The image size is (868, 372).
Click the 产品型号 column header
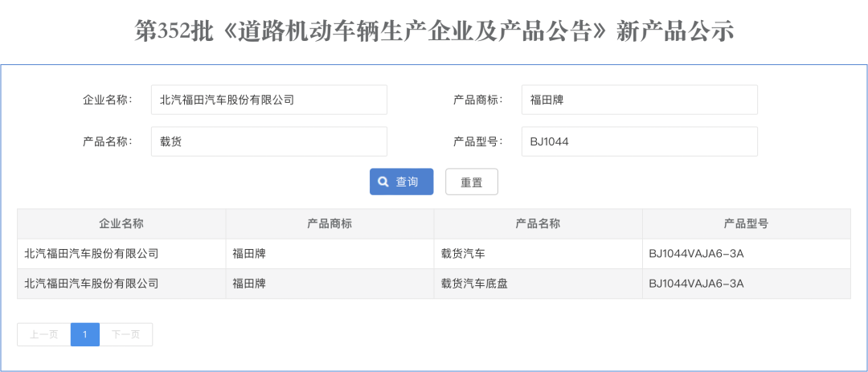747,223
